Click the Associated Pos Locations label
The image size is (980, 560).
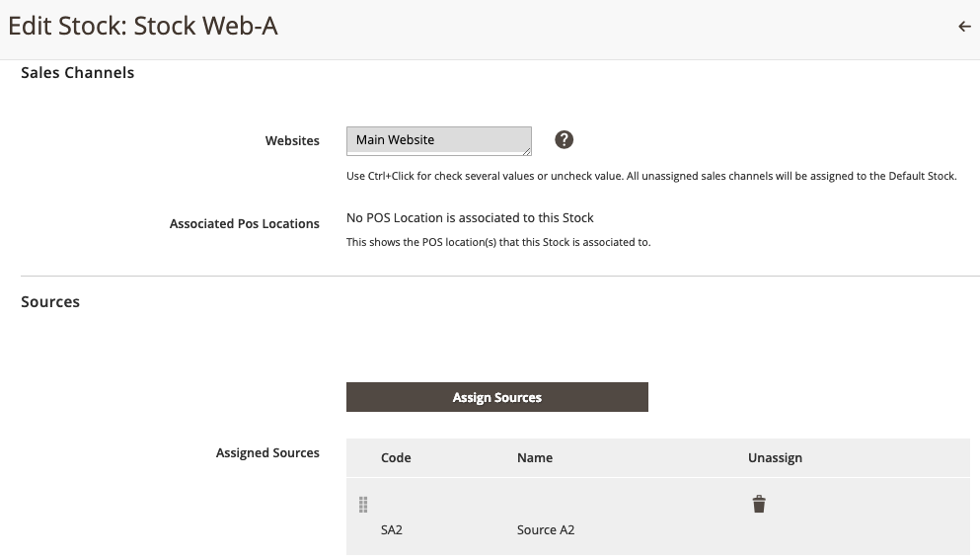point(245,223)
